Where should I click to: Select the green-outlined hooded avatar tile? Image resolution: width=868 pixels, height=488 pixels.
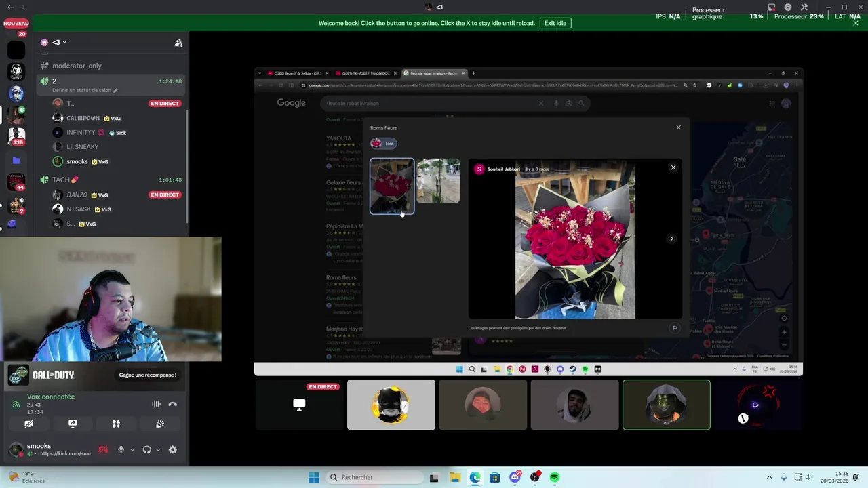click(667, 405)
